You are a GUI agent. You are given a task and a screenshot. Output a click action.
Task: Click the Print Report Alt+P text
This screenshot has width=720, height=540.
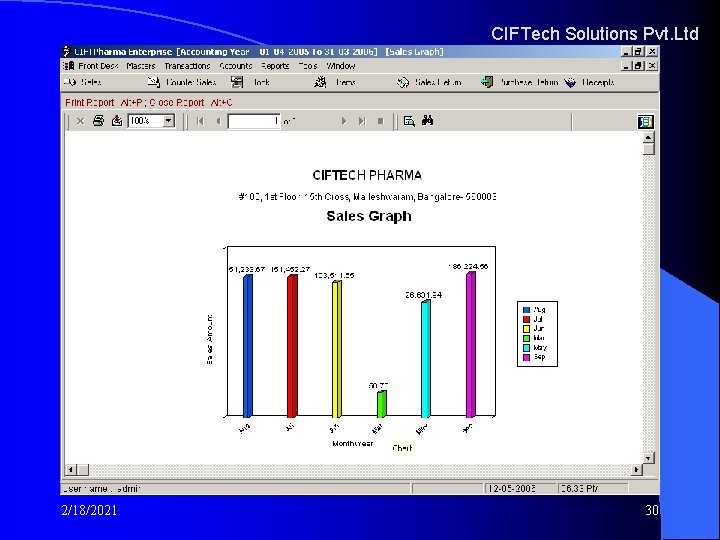[103, 102]
